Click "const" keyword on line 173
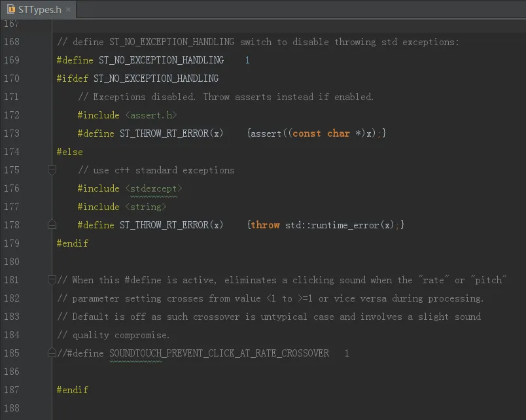The width and height of the screenshot is (526, 420). click(307, 133)
